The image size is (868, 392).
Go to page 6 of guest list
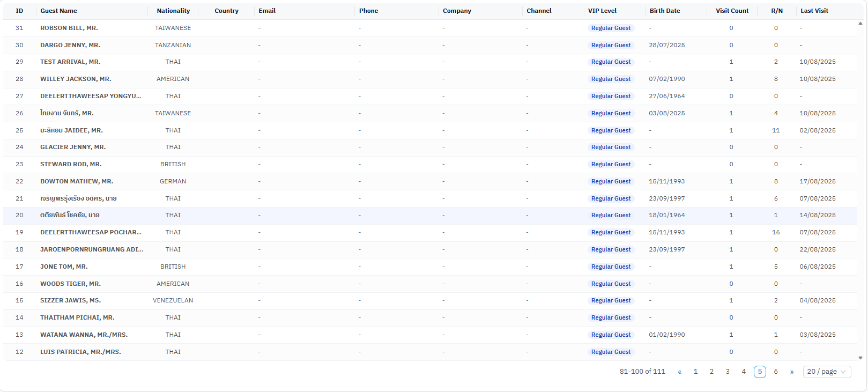775,372
